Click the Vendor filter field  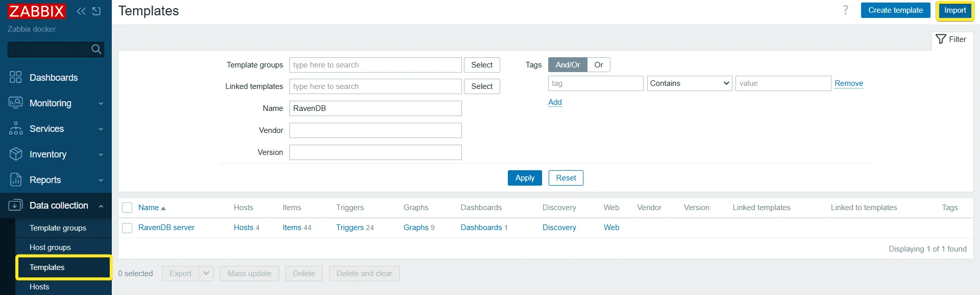376,130
